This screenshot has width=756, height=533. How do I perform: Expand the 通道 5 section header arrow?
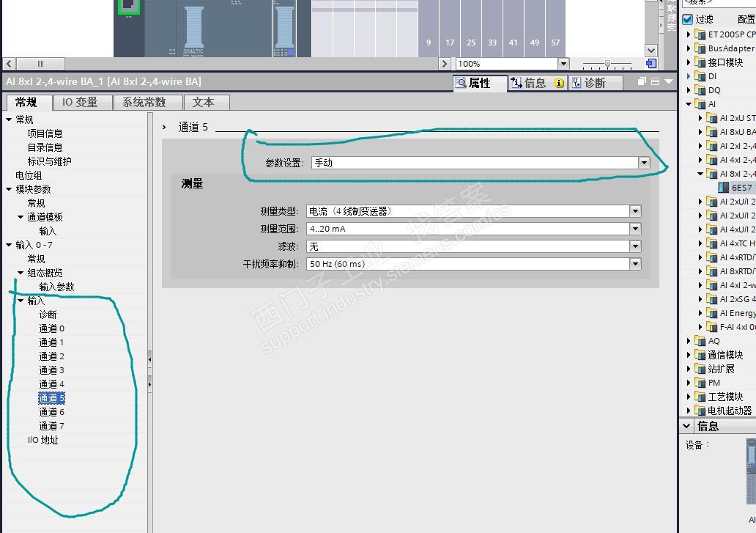164,128
